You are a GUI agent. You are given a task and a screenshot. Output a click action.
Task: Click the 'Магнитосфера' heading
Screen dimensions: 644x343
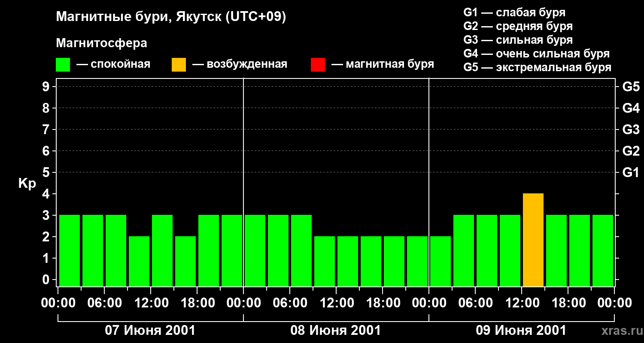pos(101,43)
